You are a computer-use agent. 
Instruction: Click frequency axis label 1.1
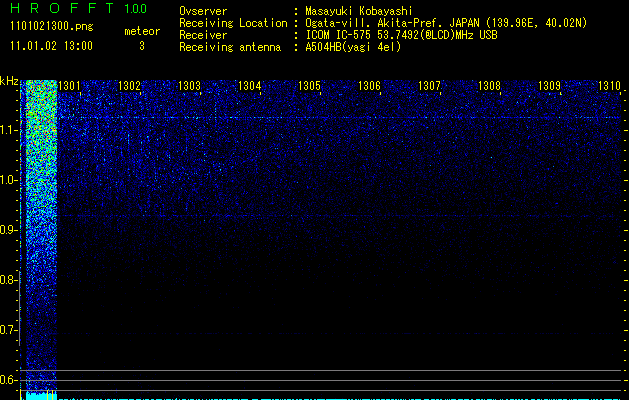pos(8,130)
